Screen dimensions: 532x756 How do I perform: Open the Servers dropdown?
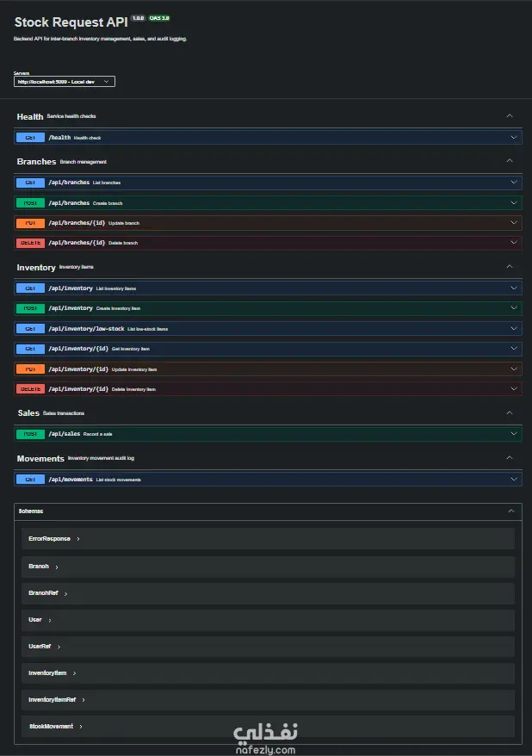coord(65,82)
